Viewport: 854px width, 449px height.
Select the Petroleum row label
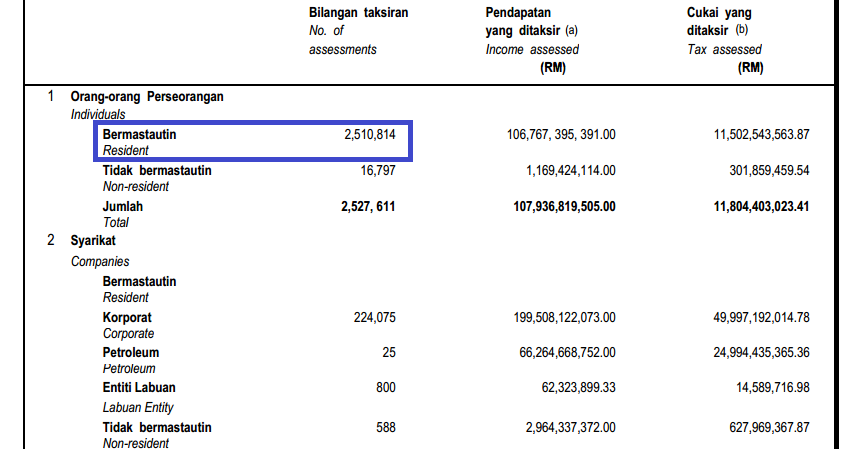click(131, 353)
